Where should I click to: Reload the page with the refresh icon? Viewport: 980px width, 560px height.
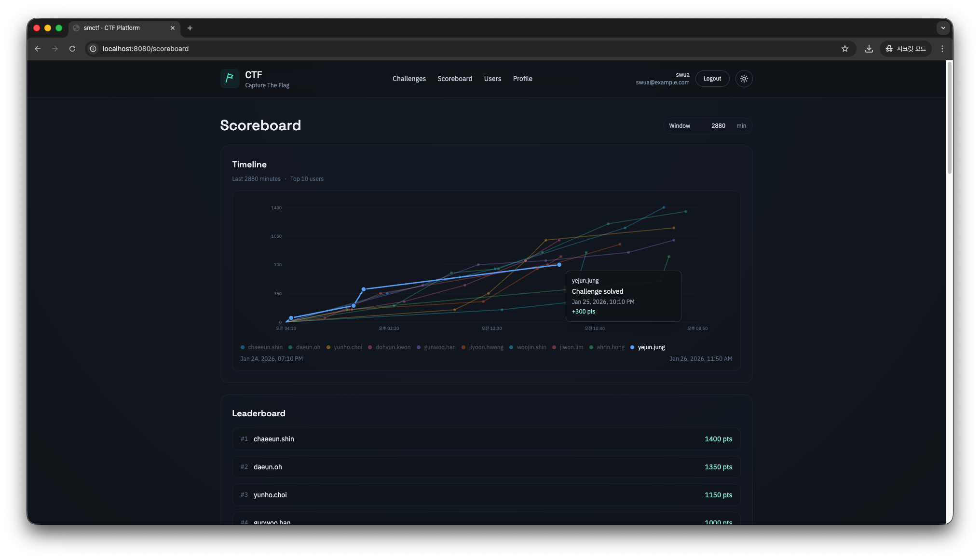[72, 49]
